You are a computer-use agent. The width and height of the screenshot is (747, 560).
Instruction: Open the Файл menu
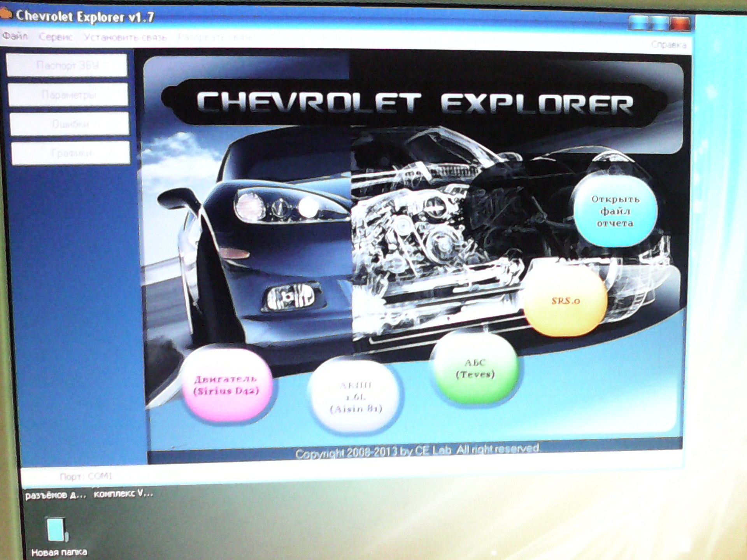point(15,36)
